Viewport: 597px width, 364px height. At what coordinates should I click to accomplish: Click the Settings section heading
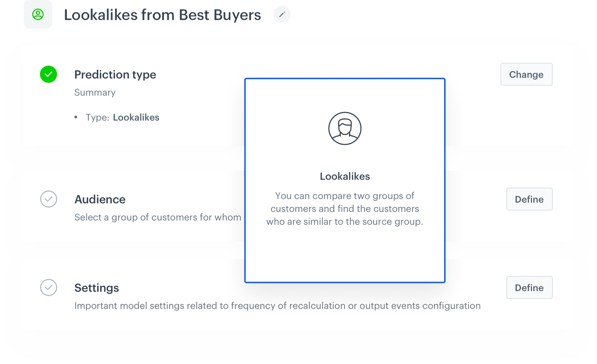click(97, 288)
